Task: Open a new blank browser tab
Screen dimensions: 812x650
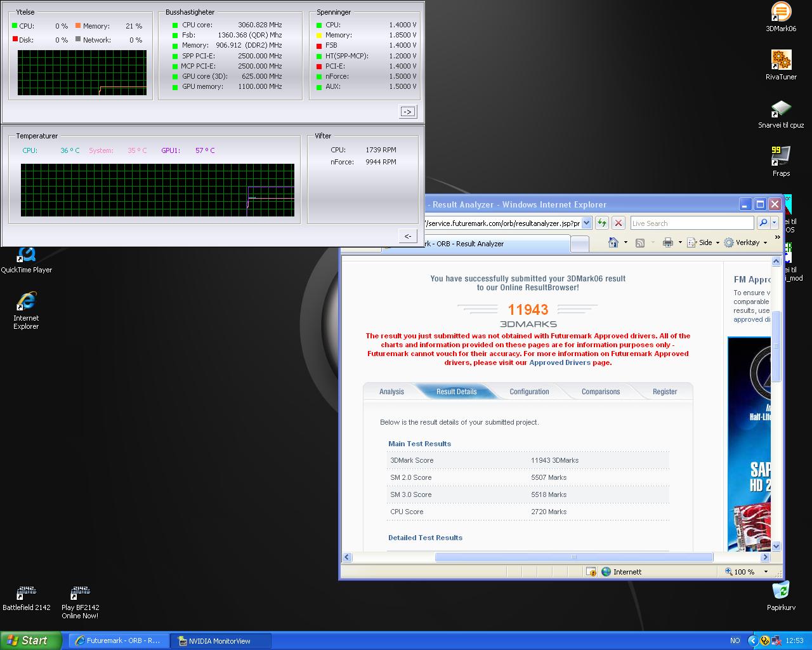Action: point(579,244)
